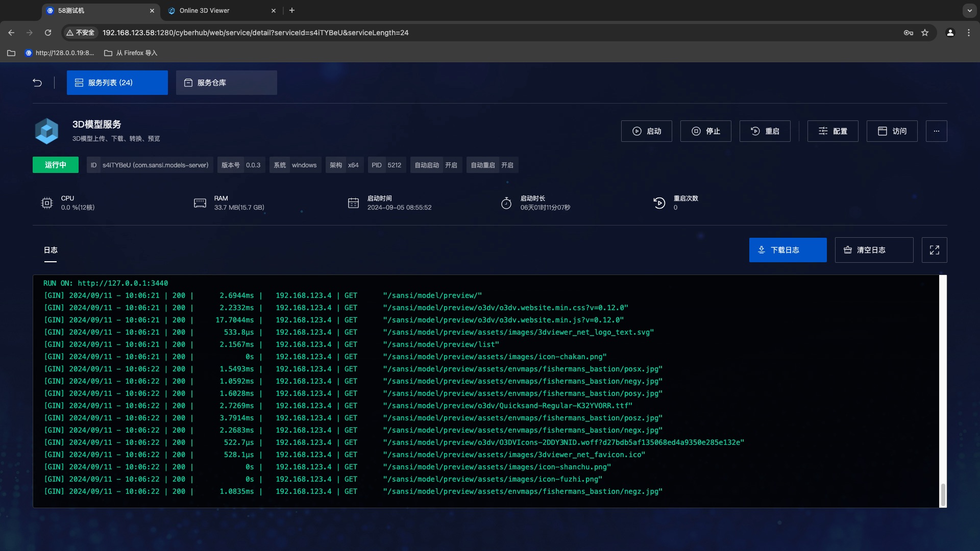980x551 pixels.
Task: Click the 架构 x64 tag
Action: coord(345,165)
